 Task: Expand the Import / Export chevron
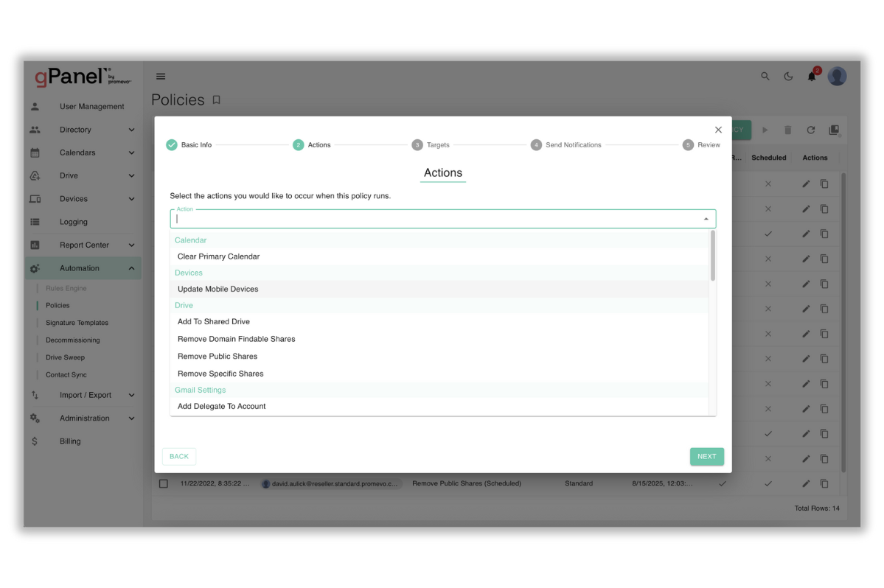pyautogui.click(x=131, y=396)
